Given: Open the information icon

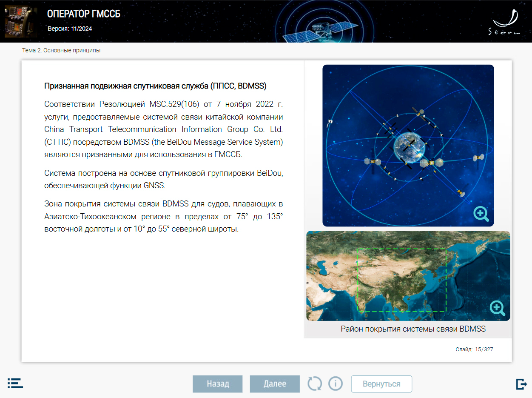Looking at the screenshot, I should [x=336, y=384].
